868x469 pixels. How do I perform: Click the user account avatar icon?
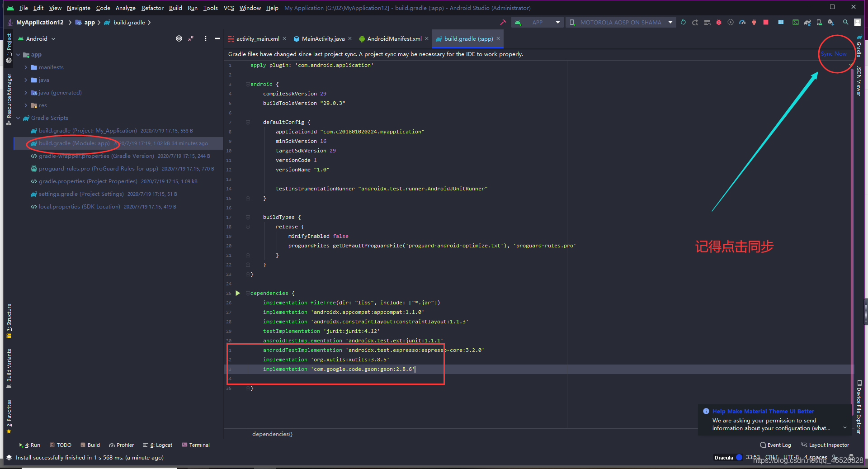[858, 22]
